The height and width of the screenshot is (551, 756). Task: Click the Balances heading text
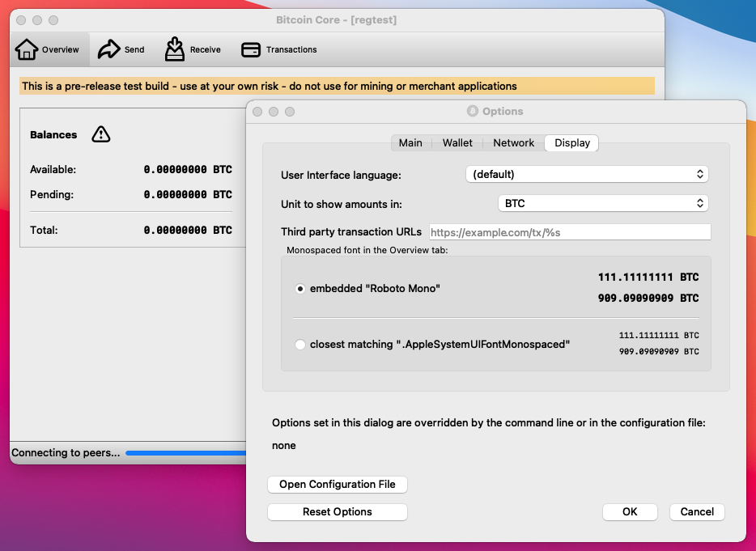pos(53,135)
